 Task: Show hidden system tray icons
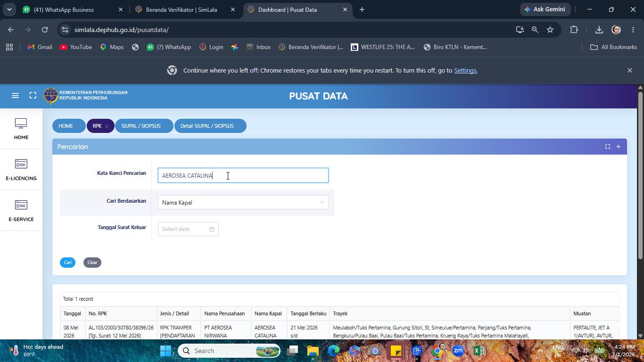click(540, 351)
